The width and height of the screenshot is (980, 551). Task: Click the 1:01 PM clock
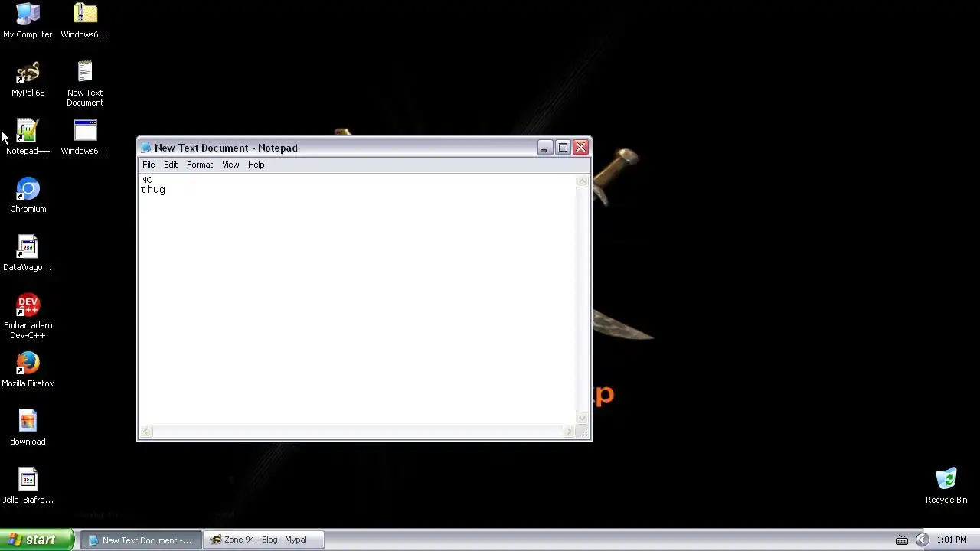click(x=952, y=540)
